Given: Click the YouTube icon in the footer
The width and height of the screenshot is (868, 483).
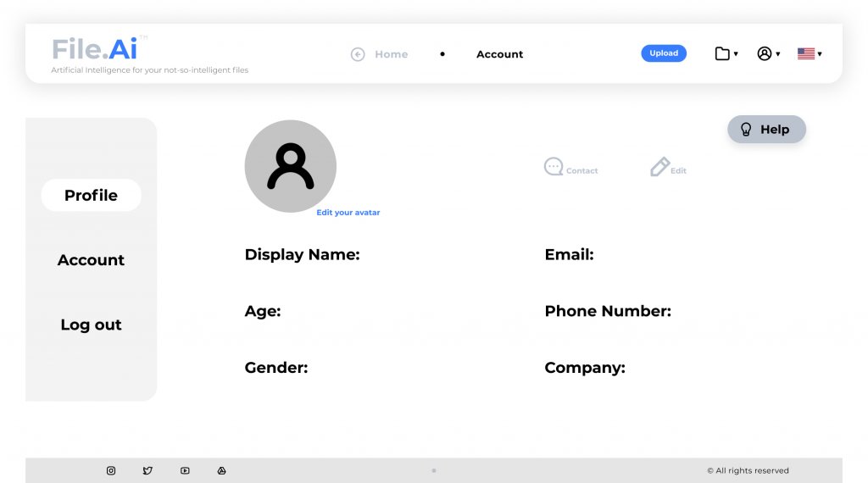Looking at the screenshot, I should [x=185, y=470].
